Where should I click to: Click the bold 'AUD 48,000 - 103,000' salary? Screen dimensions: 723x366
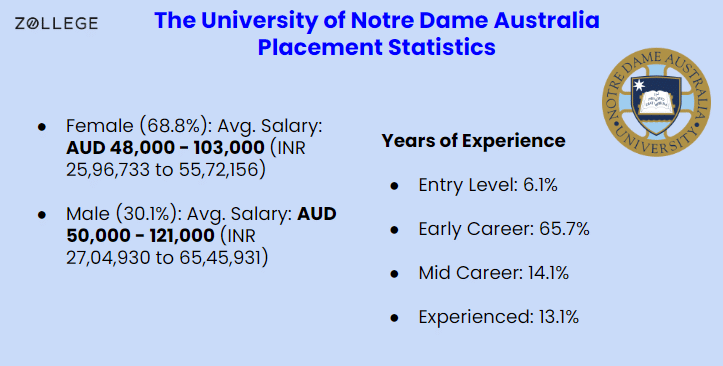[x=165, y=148]
